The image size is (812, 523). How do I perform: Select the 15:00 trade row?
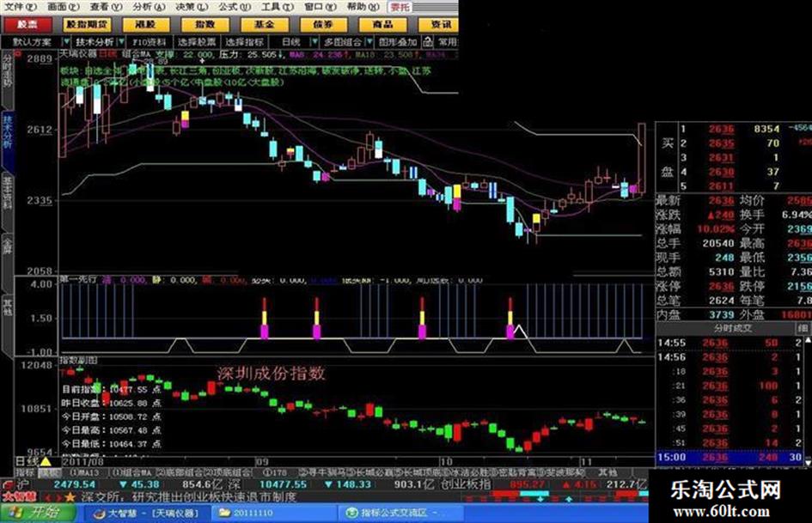click(x=730, y=457)
